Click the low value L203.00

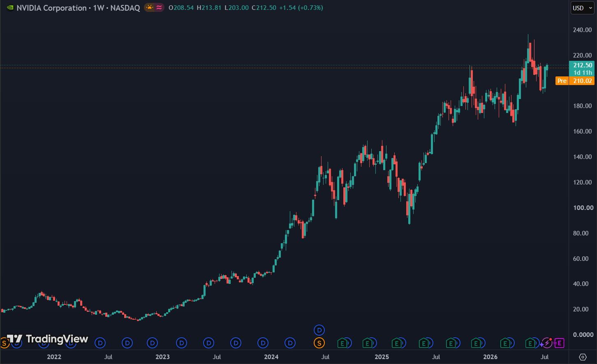(237, 8)
